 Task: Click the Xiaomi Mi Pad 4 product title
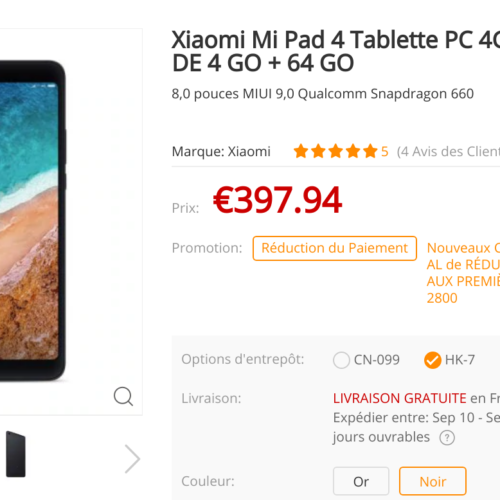coord(336,51)
